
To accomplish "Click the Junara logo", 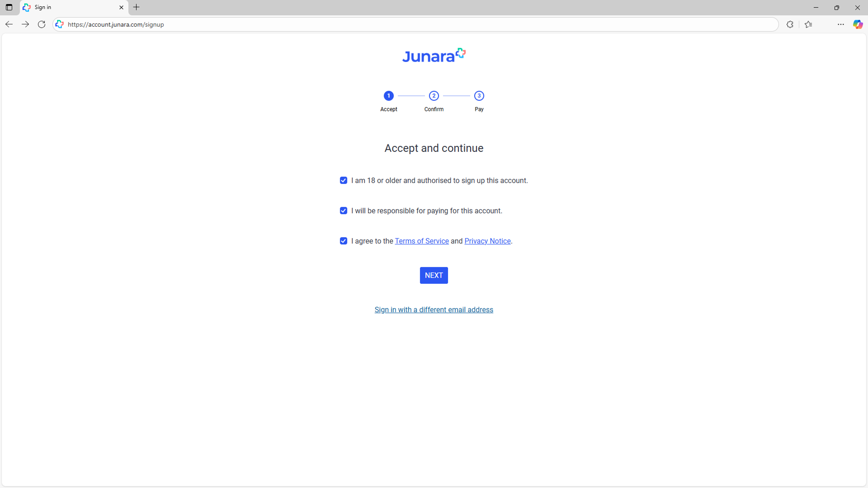I will [434, 55].
